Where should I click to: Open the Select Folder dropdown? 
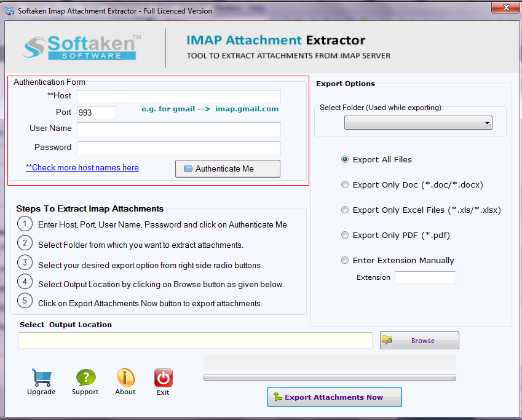tap(418, 123)
